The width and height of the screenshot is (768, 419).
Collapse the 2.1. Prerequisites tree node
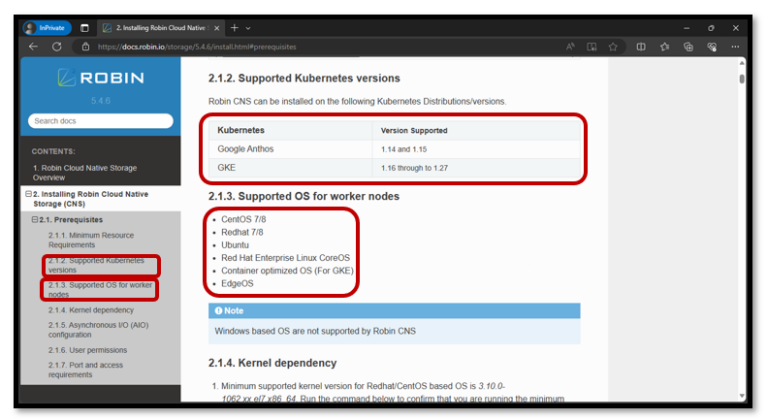(x=35, y=220)
